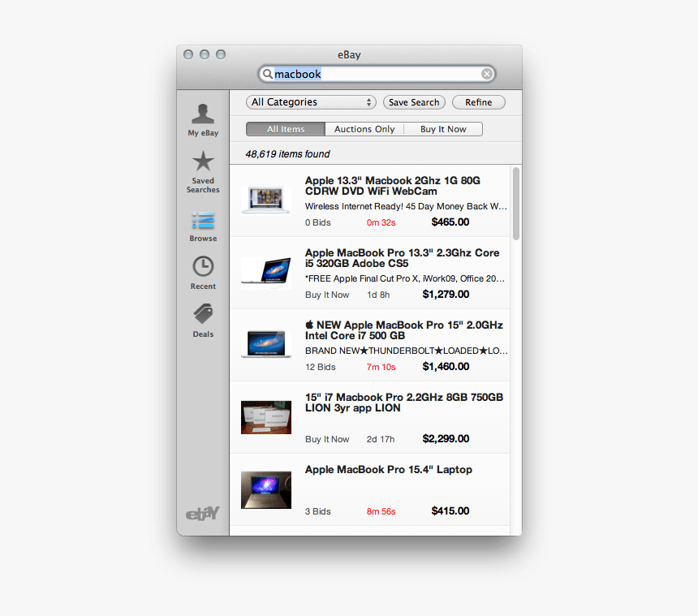Click '3 Bids' on the 15.4" Laptop

[318, 511]
